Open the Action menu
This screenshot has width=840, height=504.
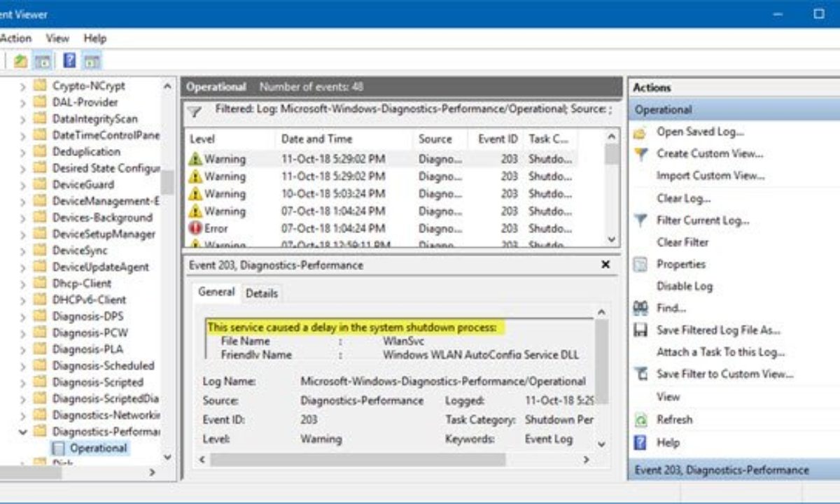(15, 38)
